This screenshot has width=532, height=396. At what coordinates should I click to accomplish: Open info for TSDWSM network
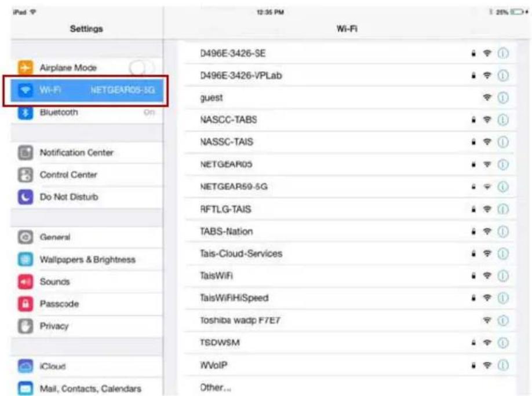tap(503, 343)
